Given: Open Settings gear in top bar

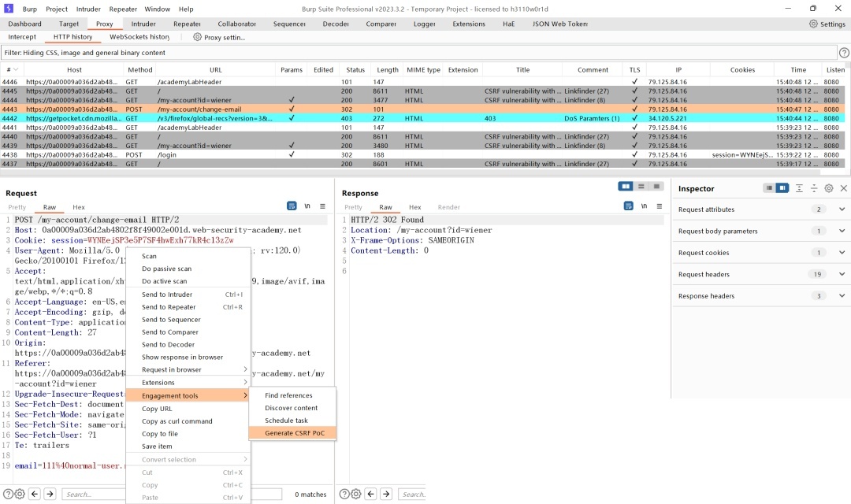Looking at the screenshot, I should (x=827, y=24).
